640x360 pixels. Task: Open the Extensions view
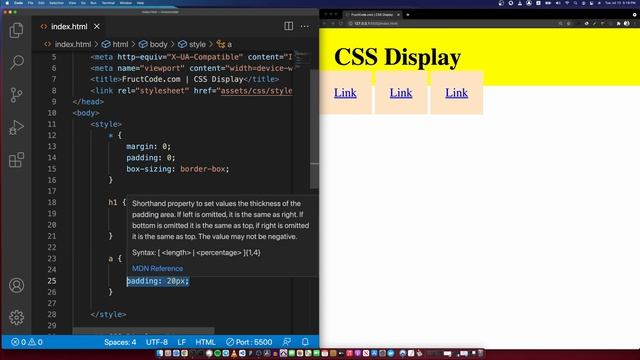click(16, 160)
